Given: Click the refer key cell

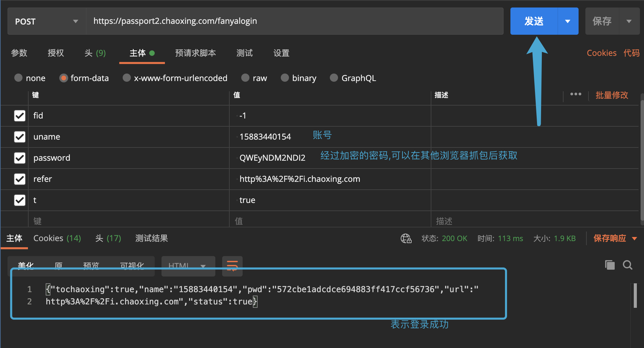Looking at the screenshot, I should 129,179.
